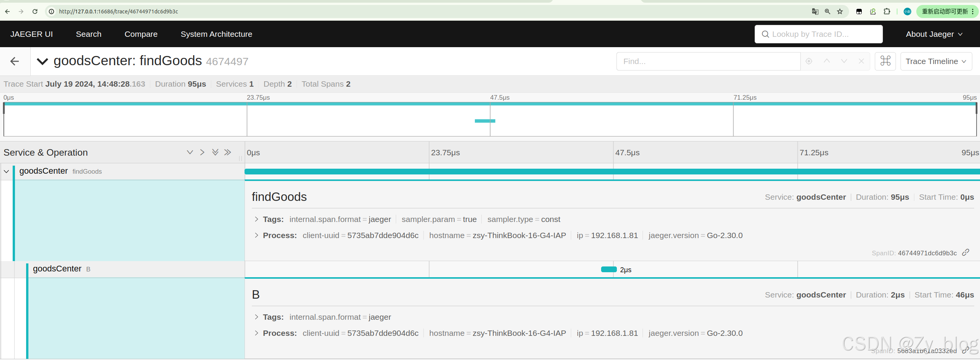Collapse goodsCenter findGoods tree row
980x360 pixels.
[7, 171]
